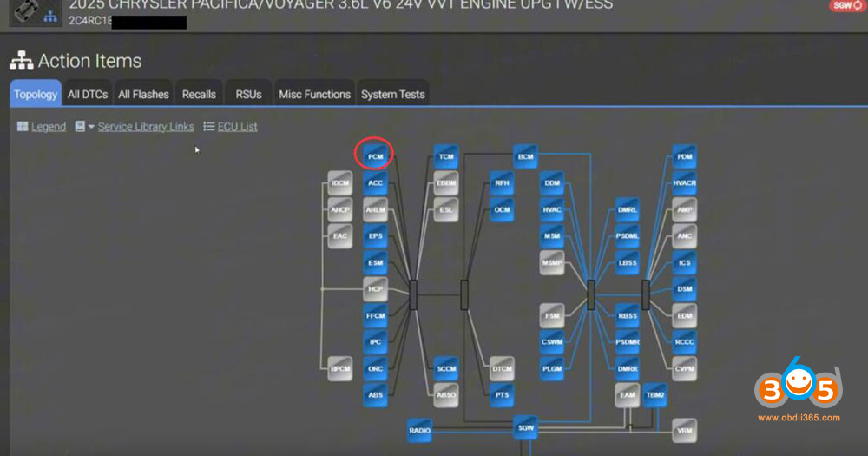The height and width of the screenshot is (456, 868).
Task: Show the topology Legend
Action: [42, 126]
